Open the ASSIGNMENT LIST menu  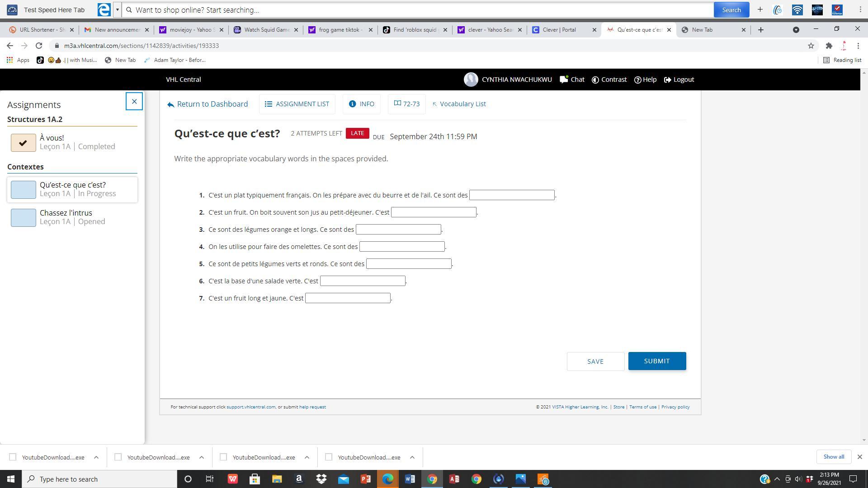[297, 104]
